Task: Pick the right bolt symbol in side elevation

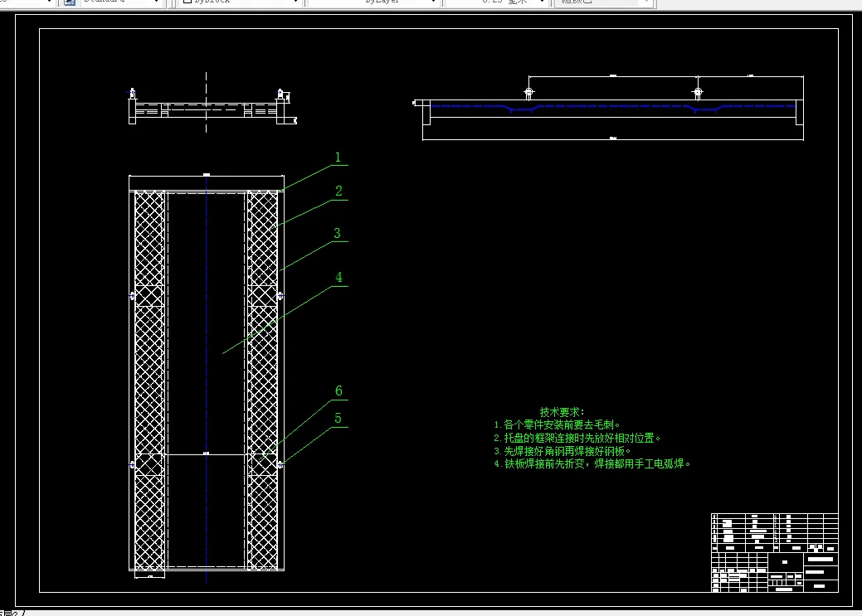Action: coord(699,92)
